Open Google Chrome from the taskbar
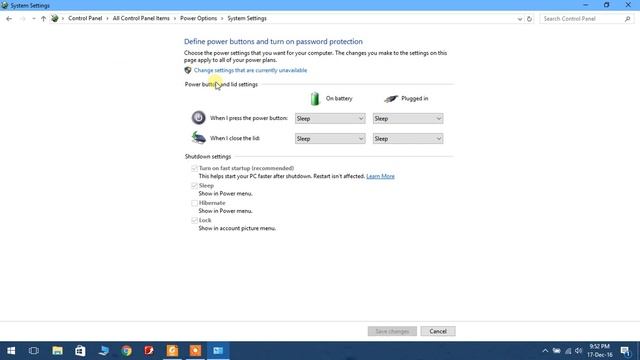 (127, 351)
